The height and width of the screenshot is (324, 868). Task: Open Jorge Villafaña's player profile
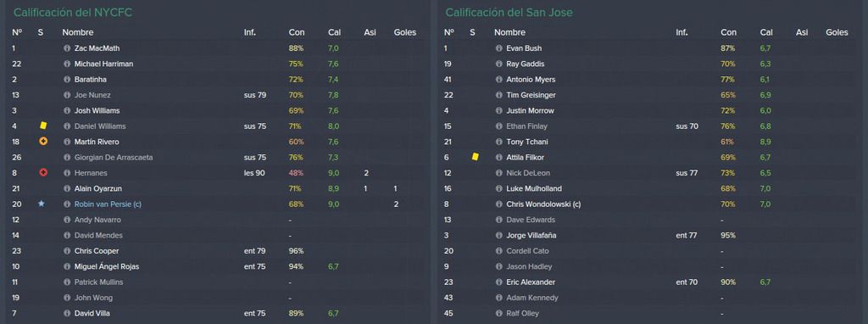coord(531,236)
